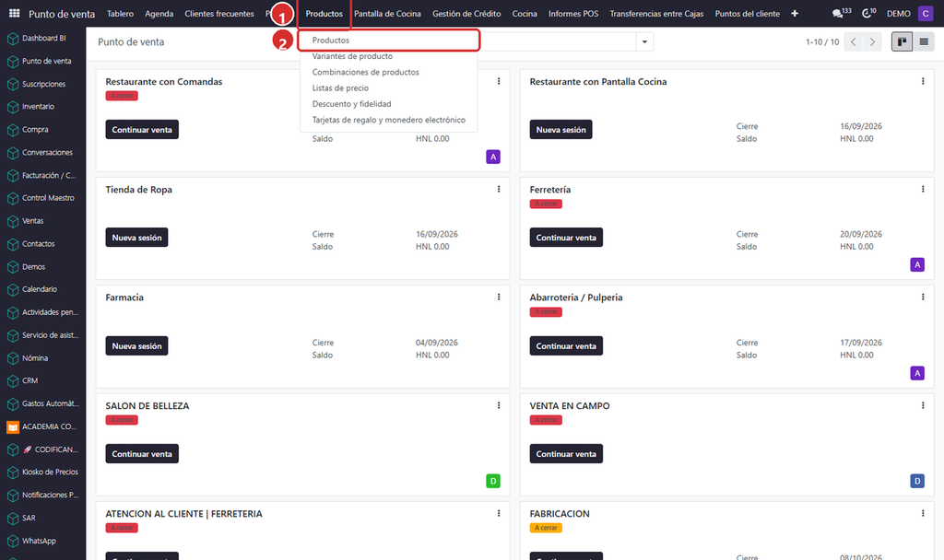Image resolution: width=944 pixels, height=560 pixels.
Task: Open Transferencias entre Cajas menu
Action: point(656,13)
